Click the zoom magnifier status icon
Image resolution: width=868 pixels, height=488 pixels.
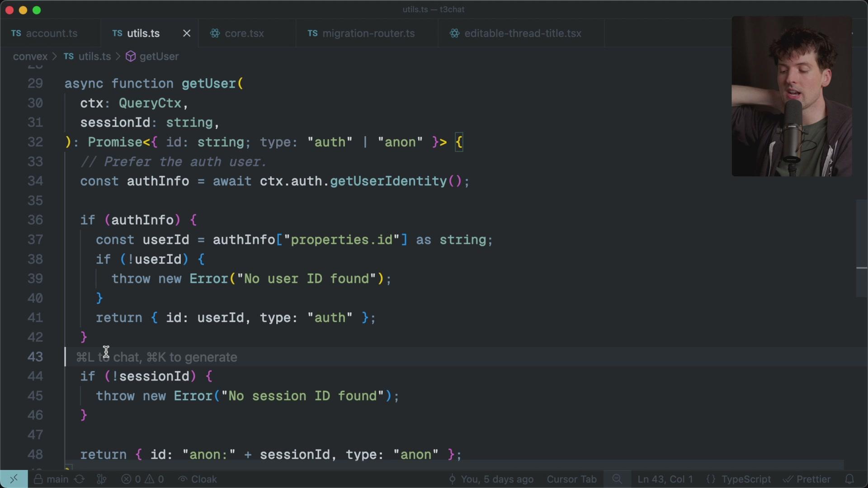pyautogui.click(x=617, y=479)
